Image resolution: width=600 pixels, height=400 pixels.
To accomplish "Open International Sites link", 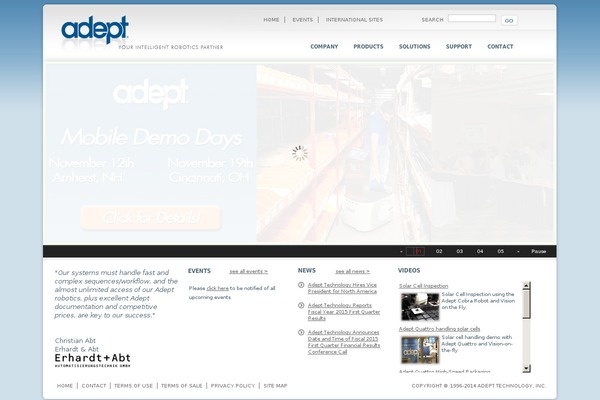I will [354, 20].
